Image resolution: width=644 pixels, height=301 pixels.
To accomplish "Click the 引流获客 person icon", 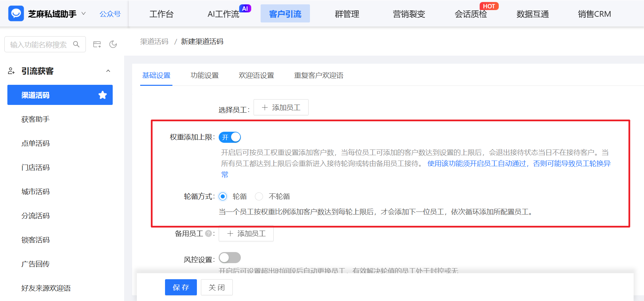I will click(x=11, y=71).
